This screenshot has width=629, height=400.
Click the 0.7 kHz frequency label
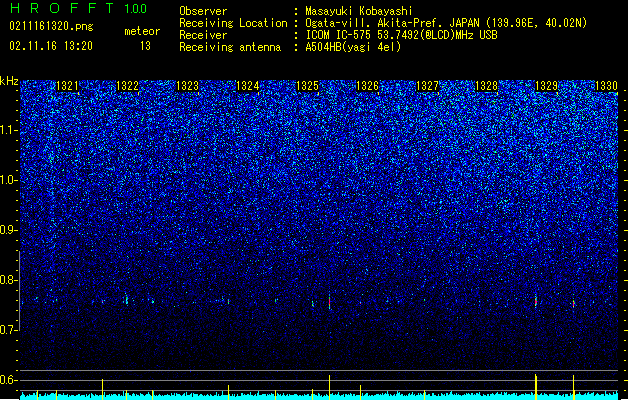[x=8, y=330]
